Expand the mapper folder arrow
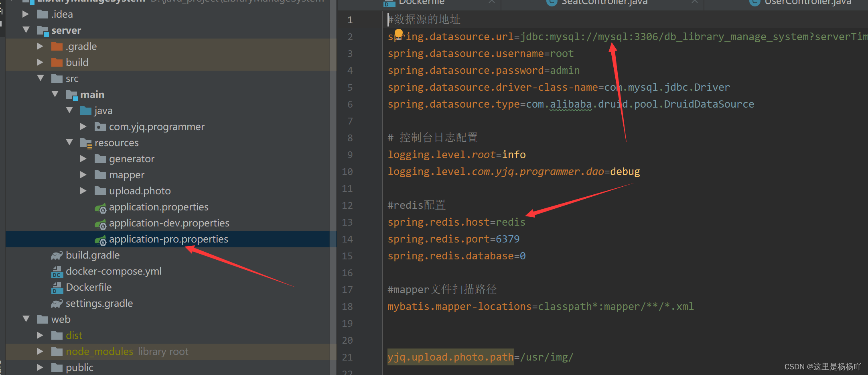The image size is (868, 375). click(83, 175)
